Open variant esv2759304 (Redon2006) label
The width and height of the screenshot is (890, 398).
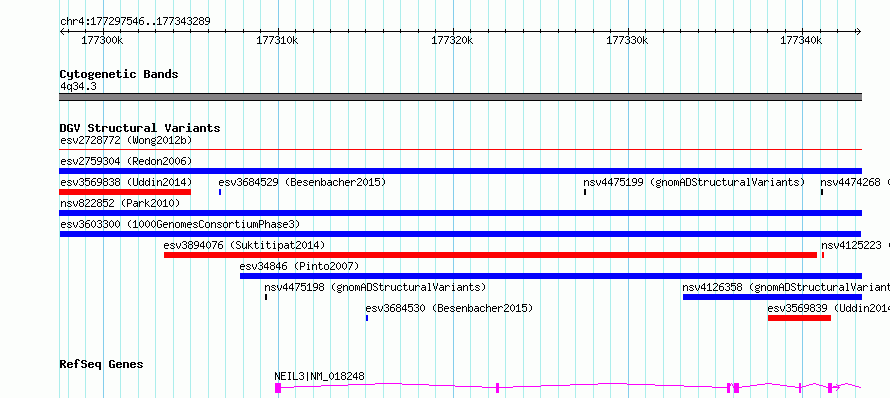point(126,161)
